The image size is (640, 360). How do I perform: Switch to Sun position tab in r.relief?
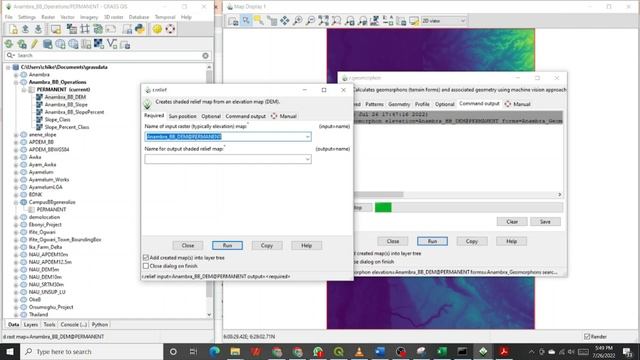pyautogui.click(x=182, y=116)
